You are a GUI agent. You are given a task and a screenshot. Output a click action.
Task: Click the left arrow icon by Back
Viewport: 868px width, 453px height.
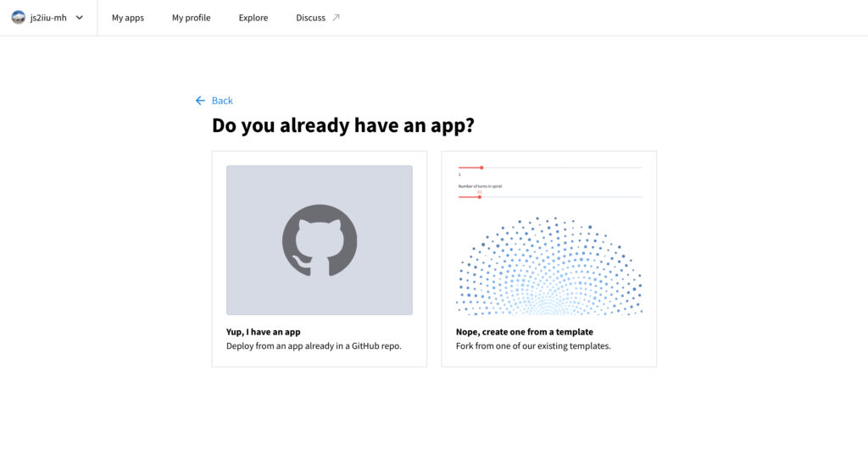[200, 101]
